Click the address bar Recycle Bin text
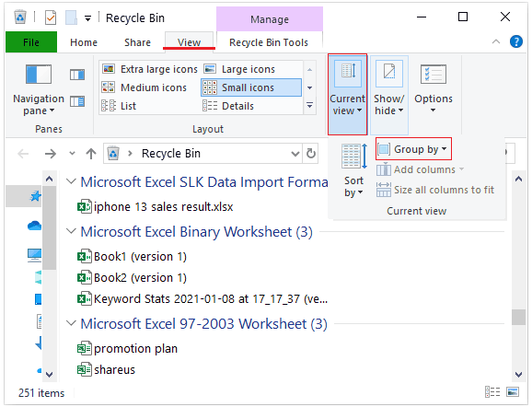The image size is (532, 407). (x=171, y=154)
